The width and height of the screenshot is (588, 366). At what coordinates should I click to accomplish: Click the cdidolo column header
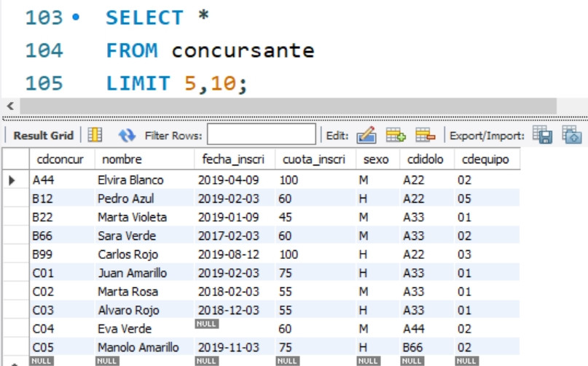click(x=426, y=160)
